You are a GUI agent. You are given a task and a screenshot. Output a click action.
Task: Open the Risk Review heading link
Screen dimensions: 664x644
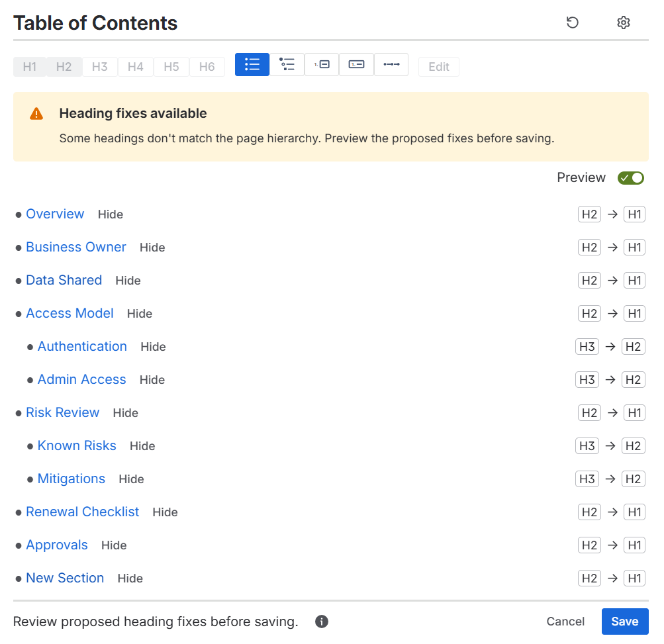[63, 412]
